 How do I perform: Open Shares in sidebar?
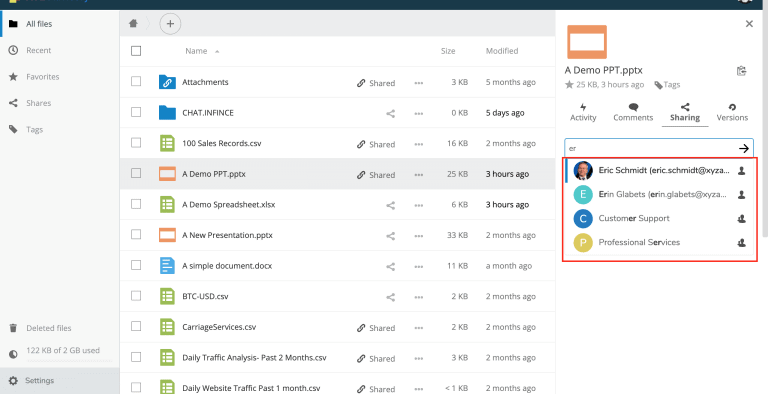pos(60,103)
